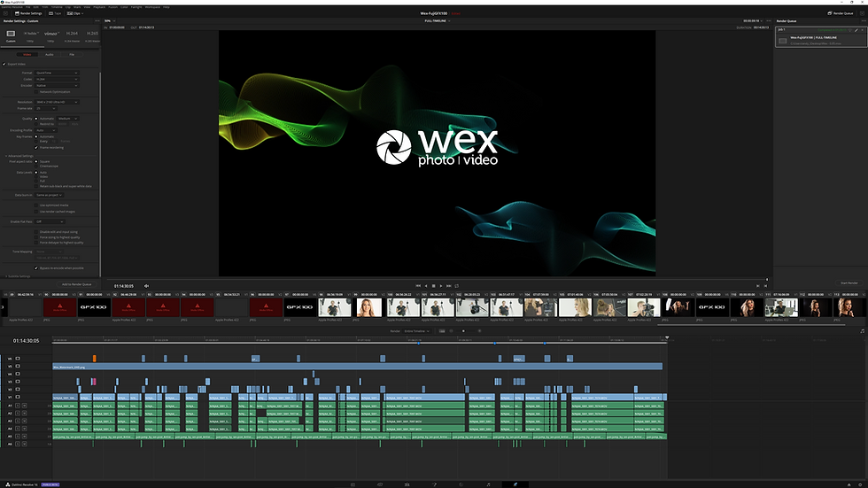
Task: Toggle V1 video track enable icon
Action: click(x=18, y=397)
